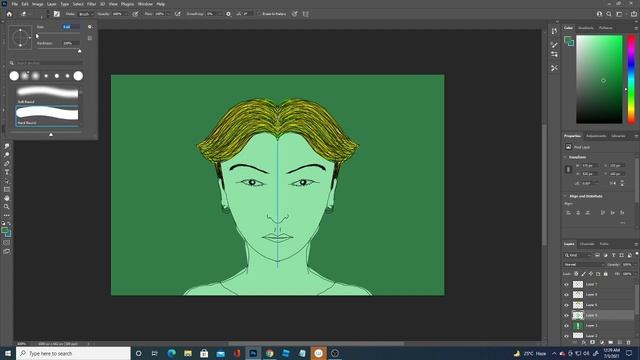This screenshot has height=360, width=640.
Task: Switch to the Adjustments tab
Action: pyautogui.click(x=596, y=136)
